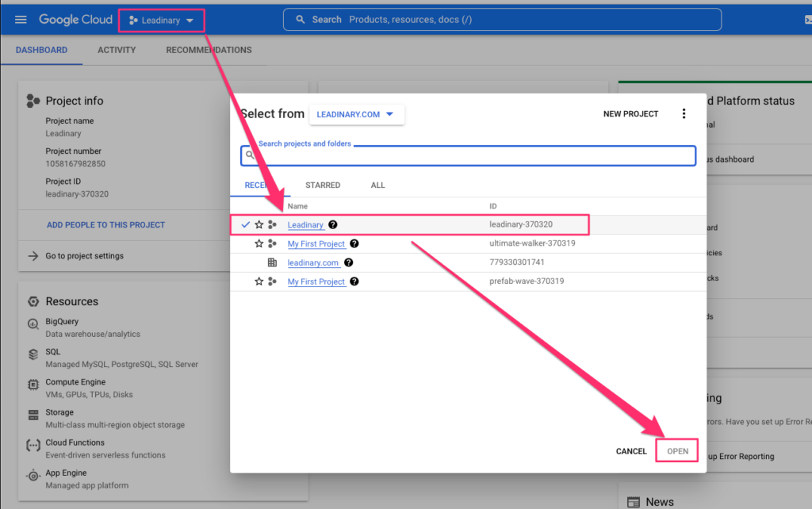Go to project settings
The height and width of the screenshot is (509, 812).
point(84,256)
